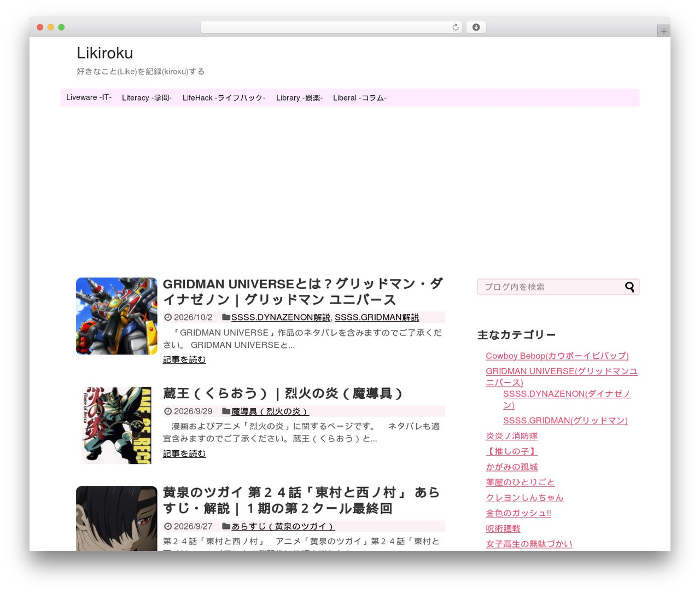This screenshot has height=593, width=700.
Task: Open the browser downloads icon
Action: 476,27
